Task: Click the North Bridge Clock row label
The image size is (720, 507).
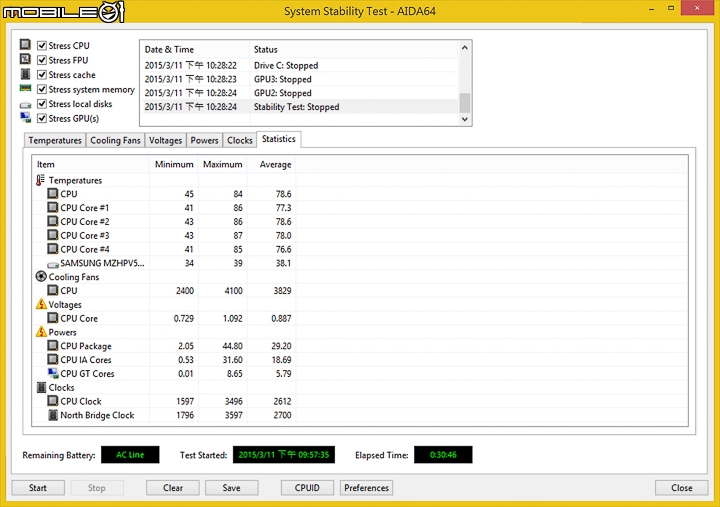Action: coord(97,415)
